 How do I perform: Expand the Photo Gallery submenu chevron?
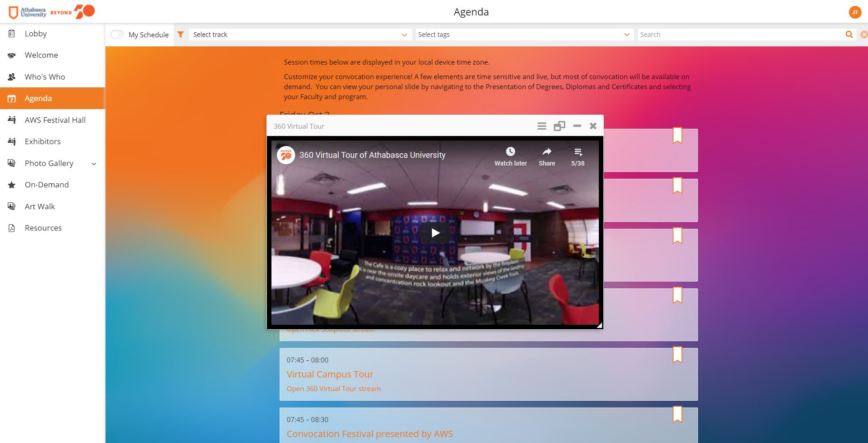click(x=94, y=164)
